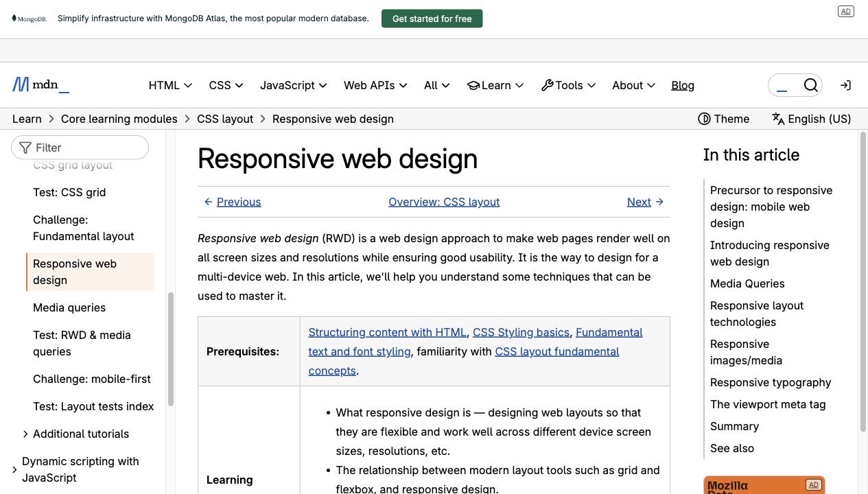Open the Theme switcher icon

[x=704, y=119]
